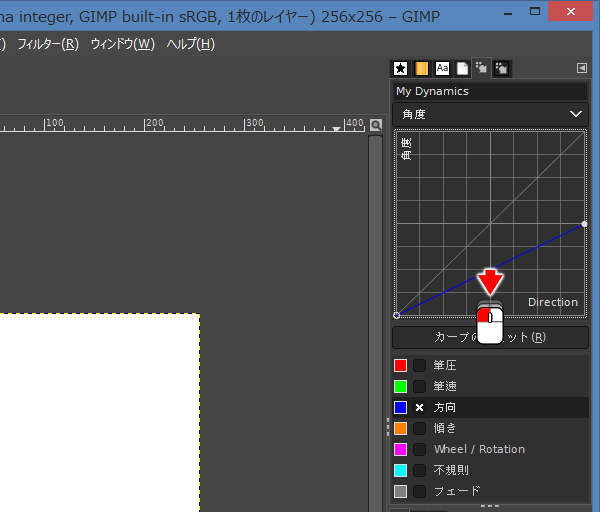This screenshot has width=600, height=512.
Task: Click the curve endpoint at right edge
Action: [584, 223]
